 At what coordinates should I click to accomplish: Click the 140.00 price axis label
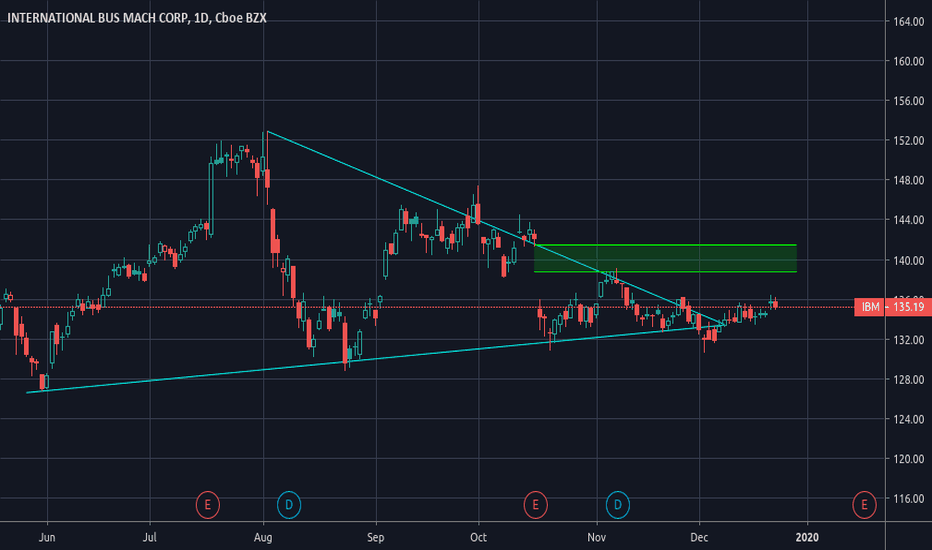909,260
